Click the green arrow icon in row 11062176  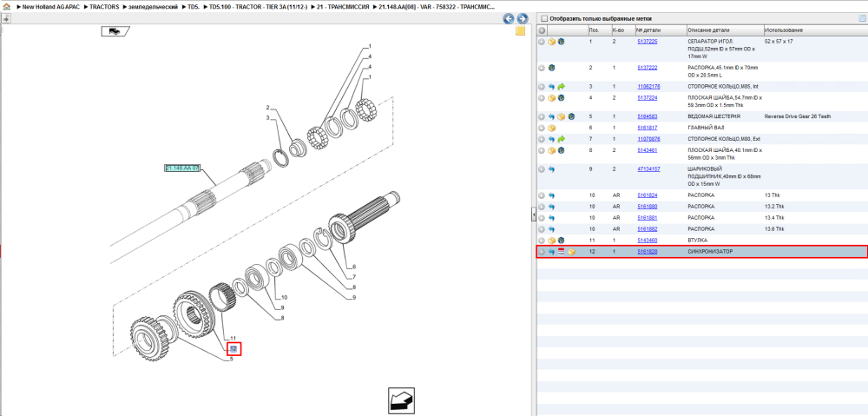coord(561,87)
